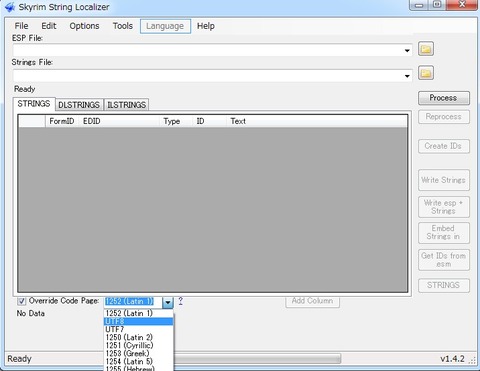Click the Process button

(x=444, y=98)
